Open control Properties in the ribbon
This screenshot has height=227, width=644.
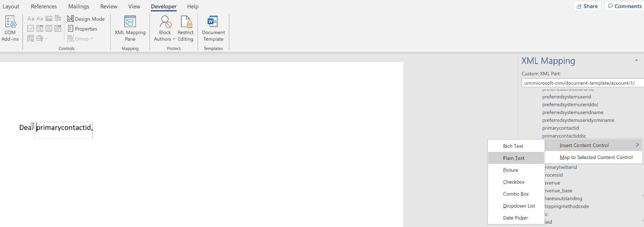pos(83,29)
